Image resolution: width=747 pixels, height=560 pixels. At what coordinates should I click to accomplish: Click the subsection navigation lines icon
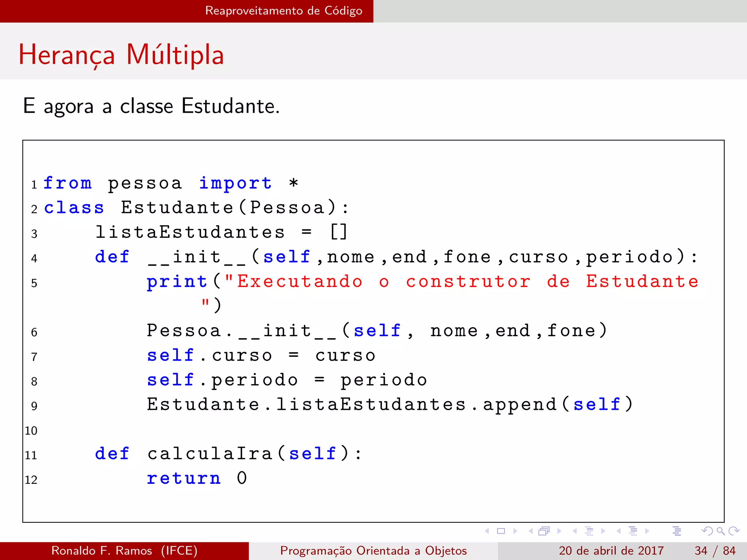pyautogui.click(x=589, y=531)
